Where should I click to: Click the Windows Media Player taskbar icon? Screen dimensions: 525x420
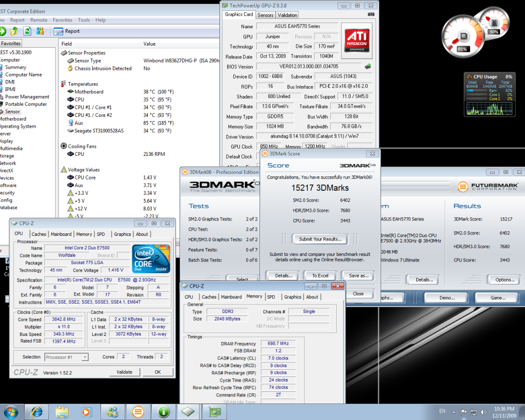(x=87, y=411)
